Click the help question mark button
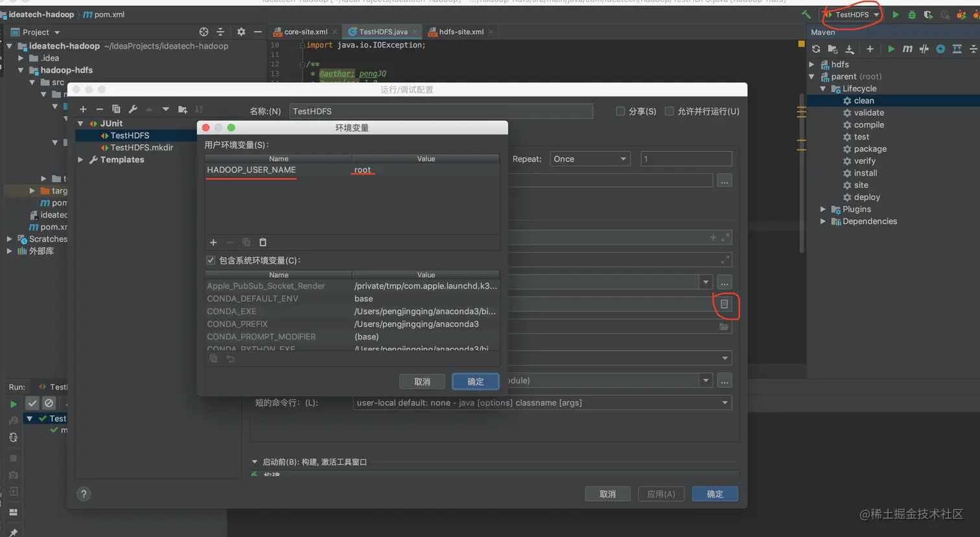The height and width of the screenshot is (537, 980). pyautogui.click(x=84, y=494)
